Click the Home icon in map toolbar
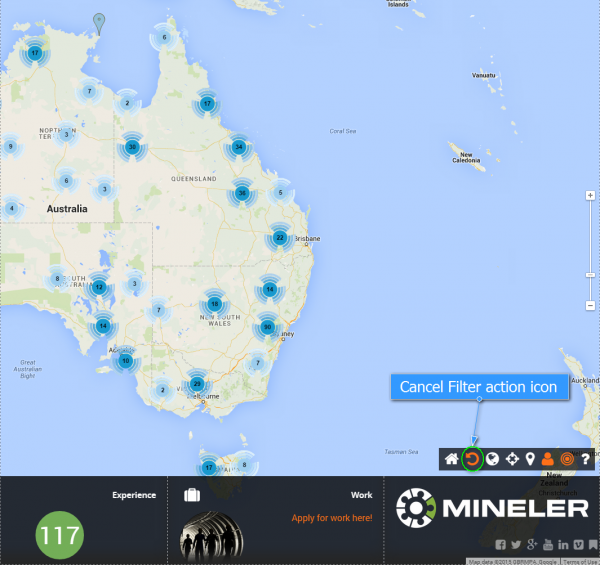Screen dimensions: 600x565 pos(452,459)
